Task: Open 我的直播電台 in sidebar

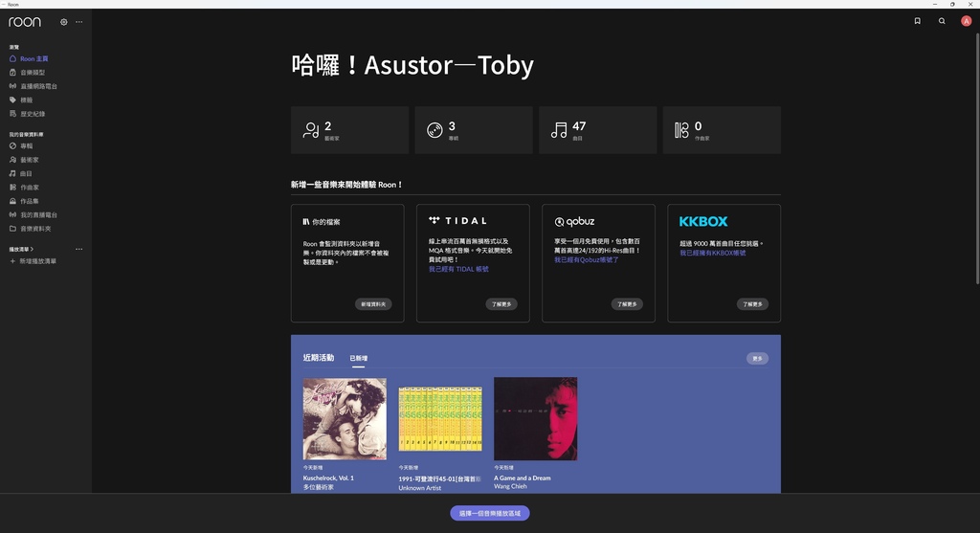Action: [38, 215]
